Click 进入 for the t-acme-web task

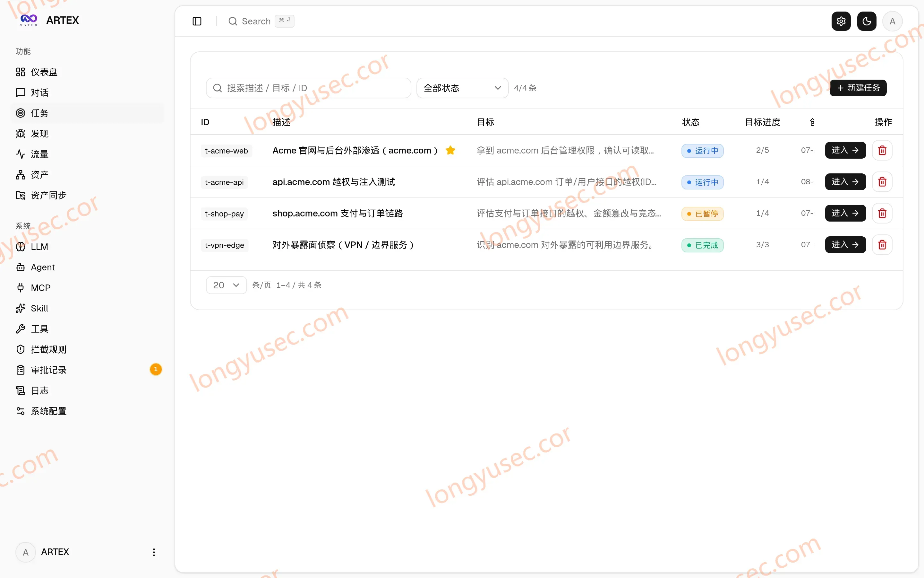click(845, 150)
